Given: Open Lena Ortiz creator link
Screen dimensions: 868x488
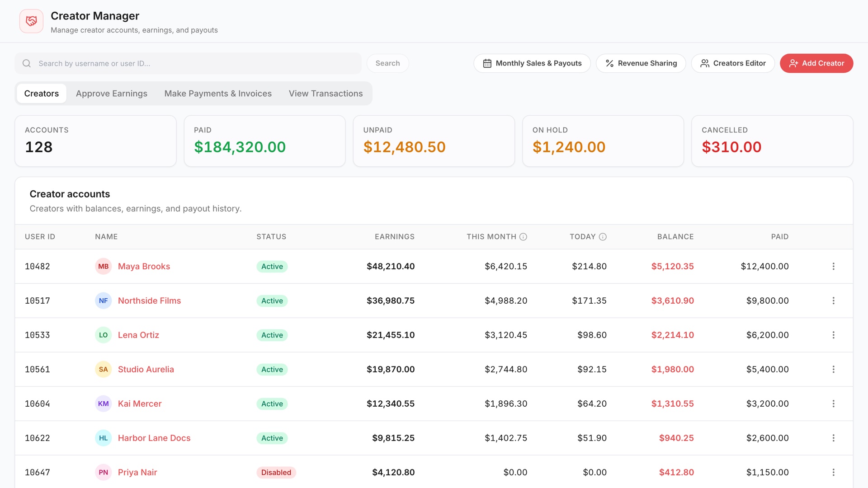Looking at the screenshot, I should (x=138, y=335).
